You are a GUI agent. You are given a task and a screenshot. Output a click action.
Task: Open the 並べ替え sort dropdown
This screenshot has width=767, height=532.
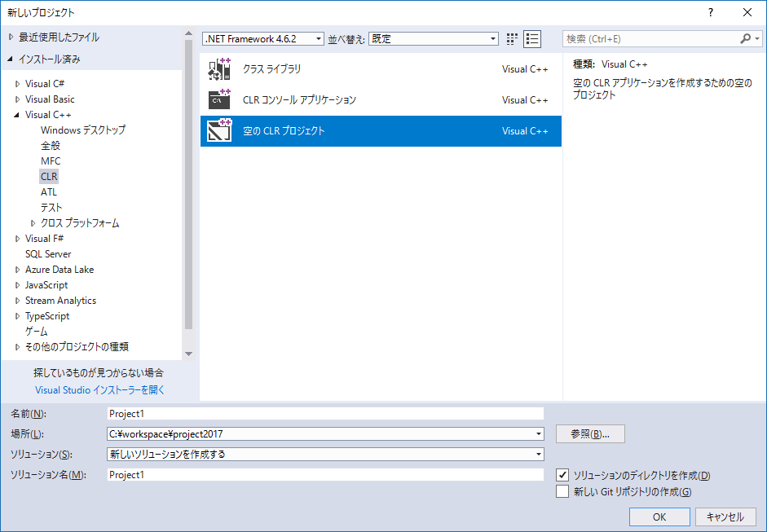tap(492, 38)
